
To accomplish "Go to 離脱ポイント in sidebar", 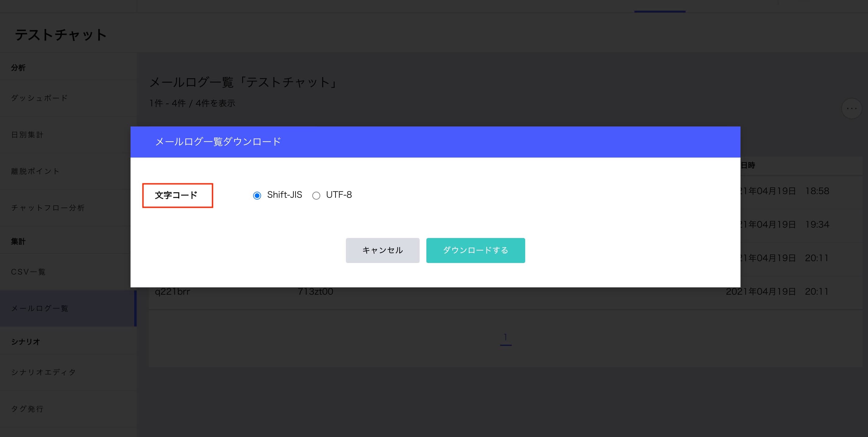I will [68, 171].
